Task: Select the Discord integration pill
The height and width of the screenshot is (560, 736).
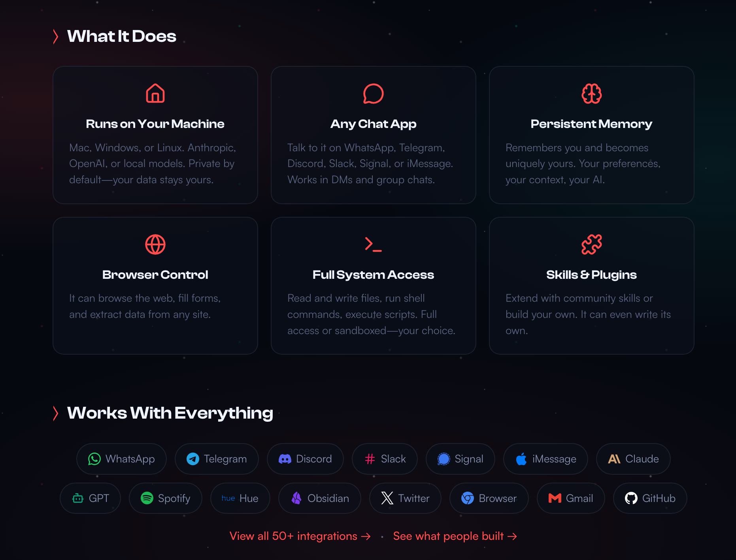Action: pyautogui.click(x=305, y=459)
